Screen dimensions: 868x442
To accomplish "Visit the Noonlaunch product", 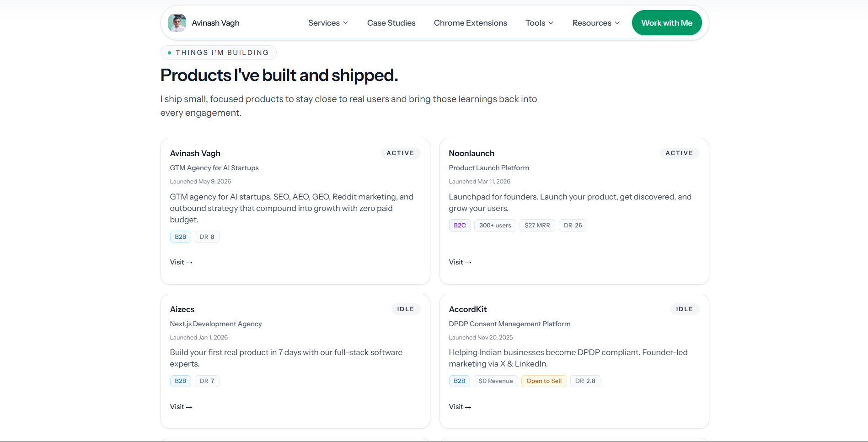I will (x=460, y=262).
